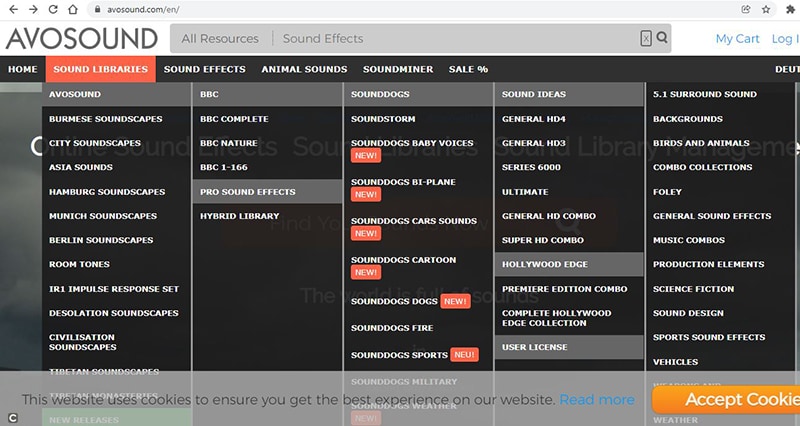Click Accept Cookies button
The height and width of the screenshot is (426, 800).
point(726,399)
